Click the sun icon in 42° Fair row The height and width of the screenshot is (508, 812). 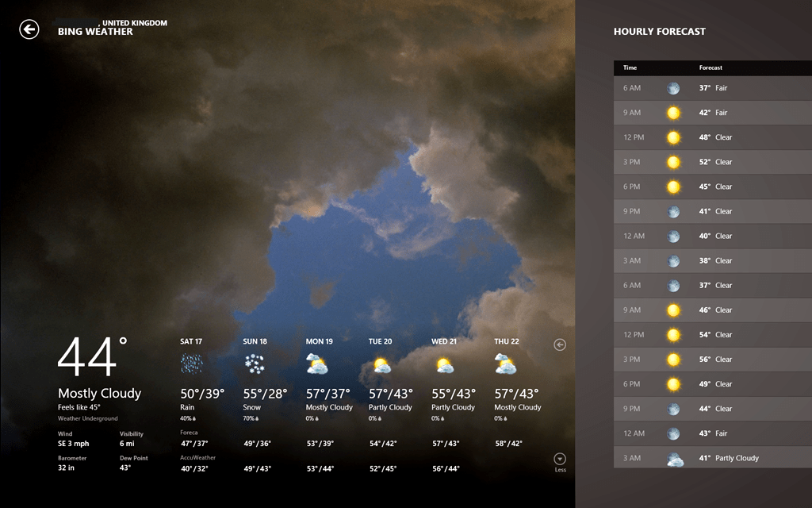pyautogui.click(x=673, y=113)
